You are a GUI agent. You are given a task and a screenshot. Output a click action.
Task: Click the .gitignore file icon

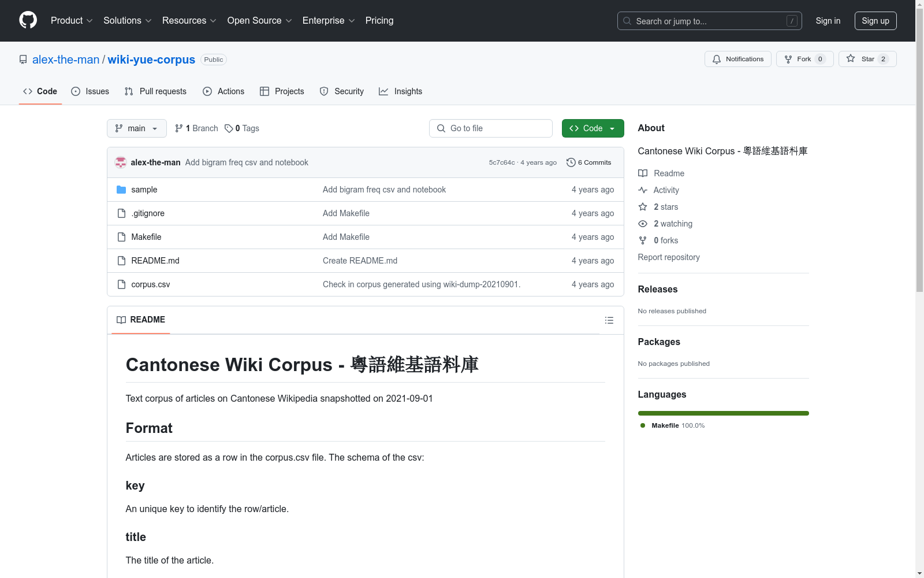pyautogui.click(x=121, y=213)
